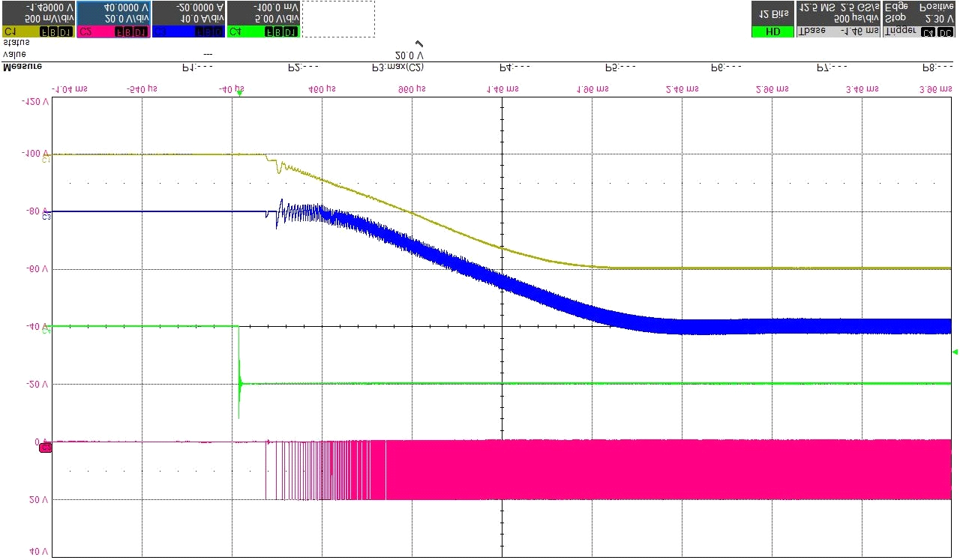Screen dimensions: 960x560
Task: Click the C3 ground level indicator on left edge
Action: point(46,216)
